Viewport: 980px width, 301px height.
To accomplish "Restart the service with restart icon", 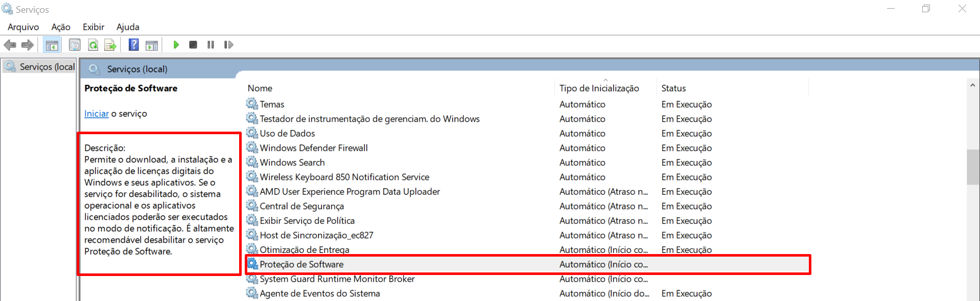I will (x=228, y=45).
